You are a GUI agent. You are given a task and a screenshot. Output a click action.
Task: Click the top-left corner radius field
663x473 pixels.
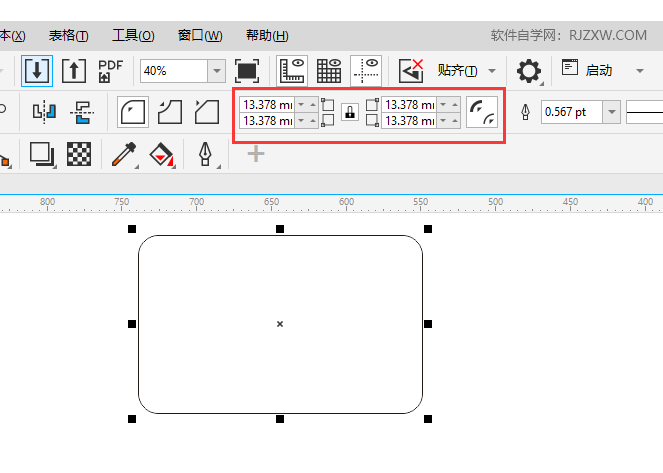(267, 104)
